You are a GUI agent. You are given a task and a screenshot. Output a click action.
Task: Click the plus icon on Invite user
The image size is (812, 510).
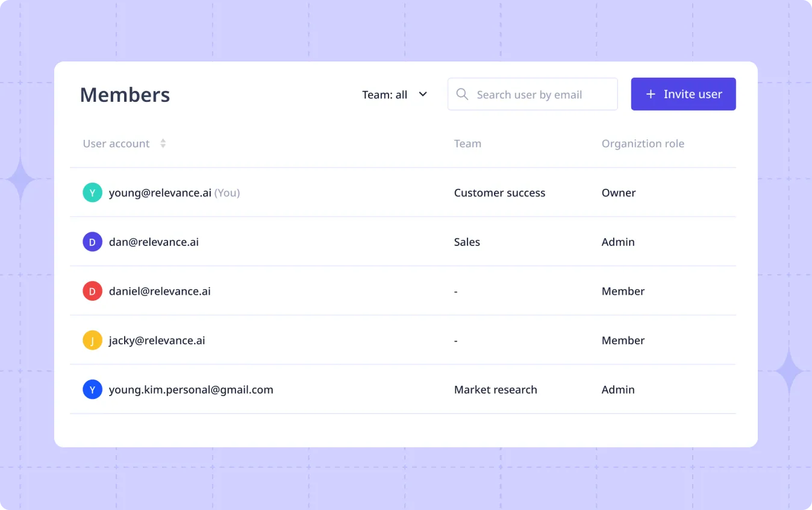651,95
